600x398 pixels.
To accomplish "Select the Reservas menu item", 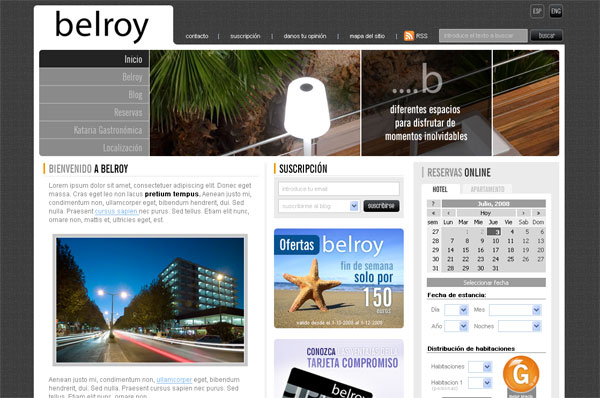I will click(x=94, y=112).
